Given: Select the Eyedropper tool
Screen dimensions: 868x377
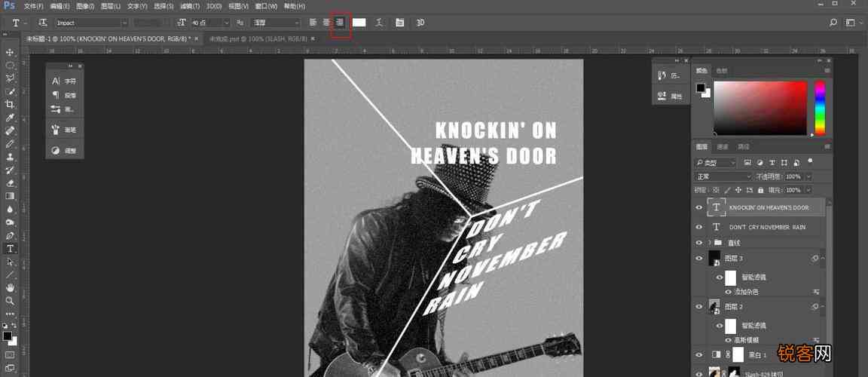Looking at the screenshot, I should click(9, 118).
